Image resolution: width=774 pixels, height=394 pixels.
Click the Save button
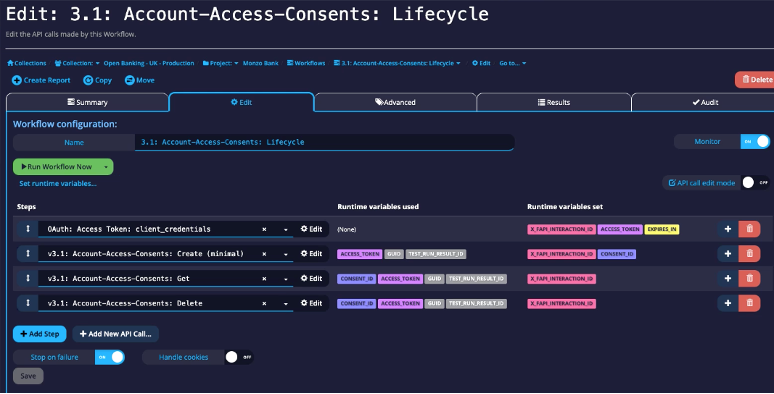point(28,376)
